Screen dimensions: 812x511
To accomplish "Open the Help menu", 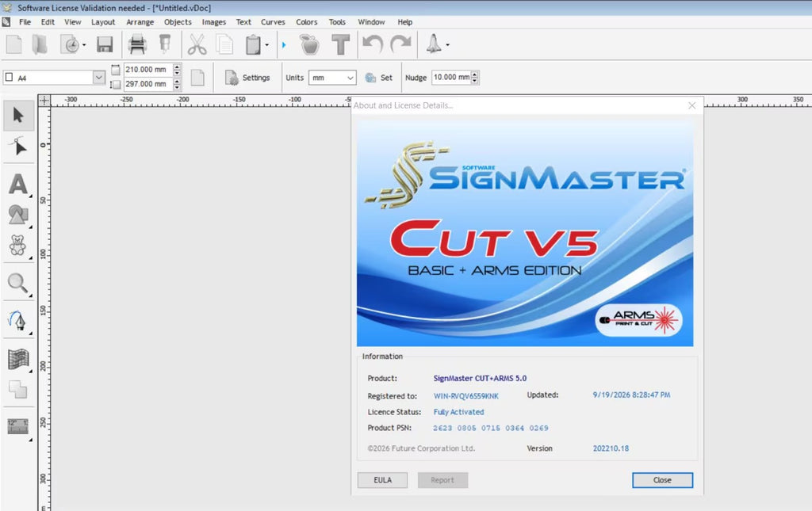I will [405, 22].
